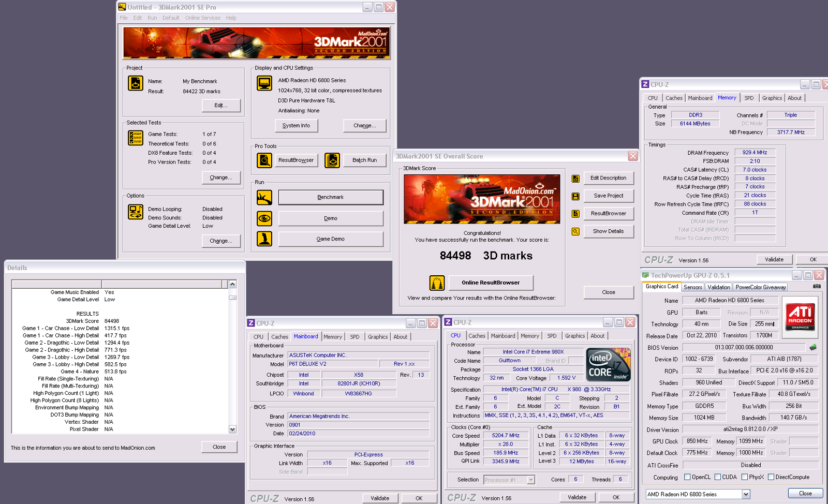The height and width of the screenshot is (504, 828).
Task: Click the Batch Run icon in Pro Tools
Action: coord(332,160)
